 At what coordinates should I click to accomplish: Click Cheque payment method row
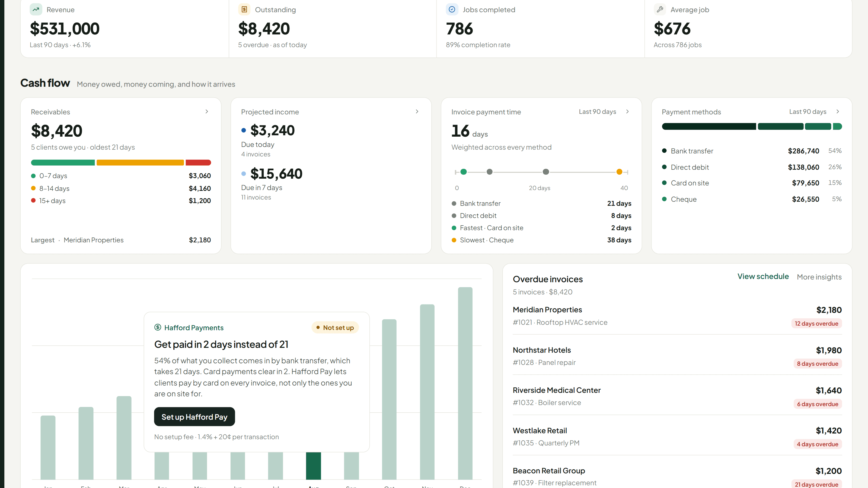[x=752, y=199]
